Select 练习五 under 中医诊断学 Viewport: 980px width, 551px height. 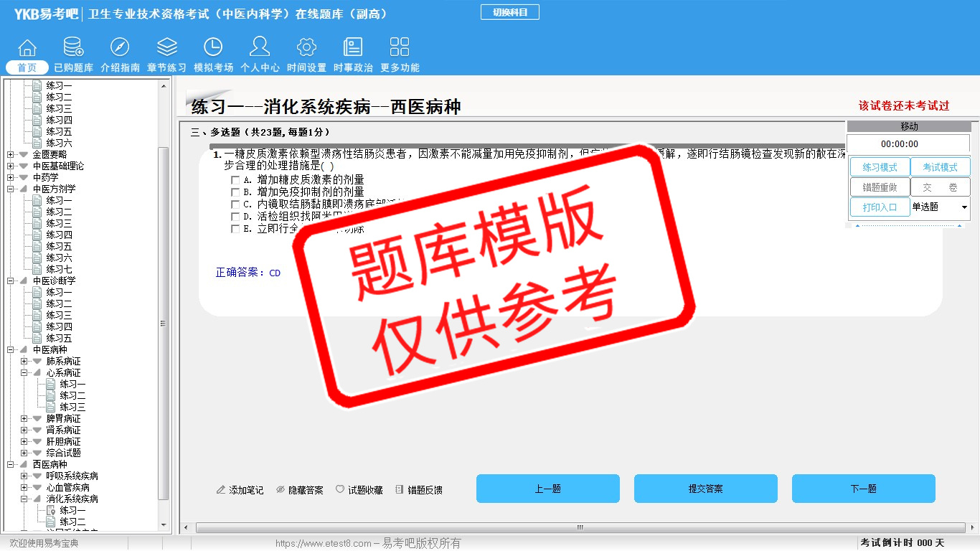point(60,338)
